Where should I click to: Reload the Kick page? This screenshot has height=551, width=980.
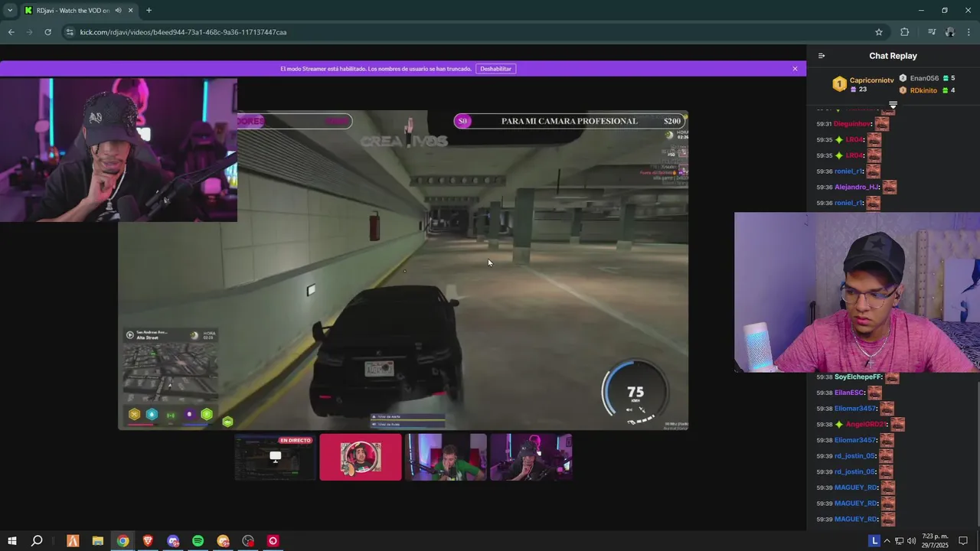[47, 32]
